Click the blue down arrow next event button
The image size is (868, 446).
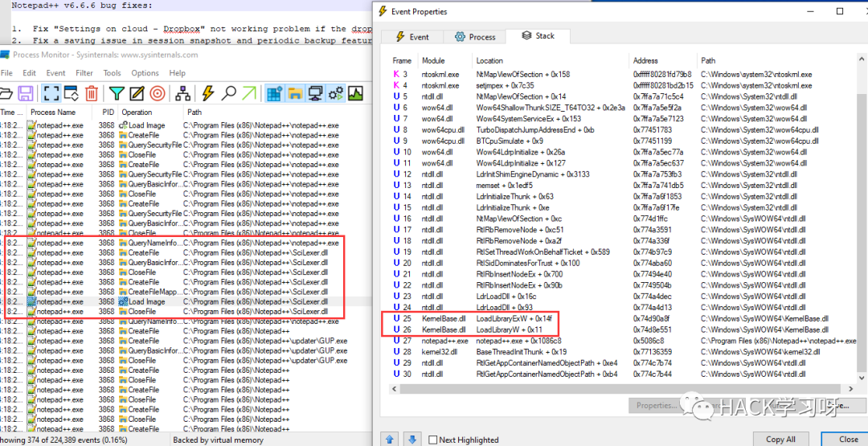411,440
